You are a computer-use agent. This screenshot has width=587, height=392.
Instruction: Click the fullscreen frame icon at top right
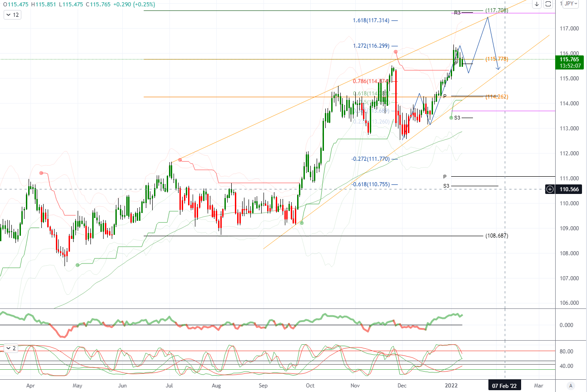coord(548,4)
